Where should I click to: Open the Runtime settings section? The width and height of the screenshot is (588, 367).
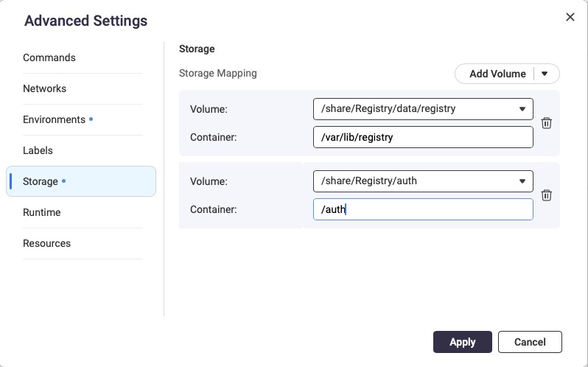click(x=42, y=212)
